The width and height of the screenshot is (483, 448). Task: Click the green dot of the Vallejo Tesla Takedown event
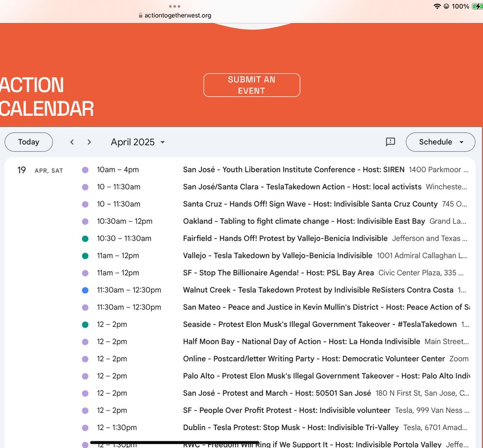point(85,256)
